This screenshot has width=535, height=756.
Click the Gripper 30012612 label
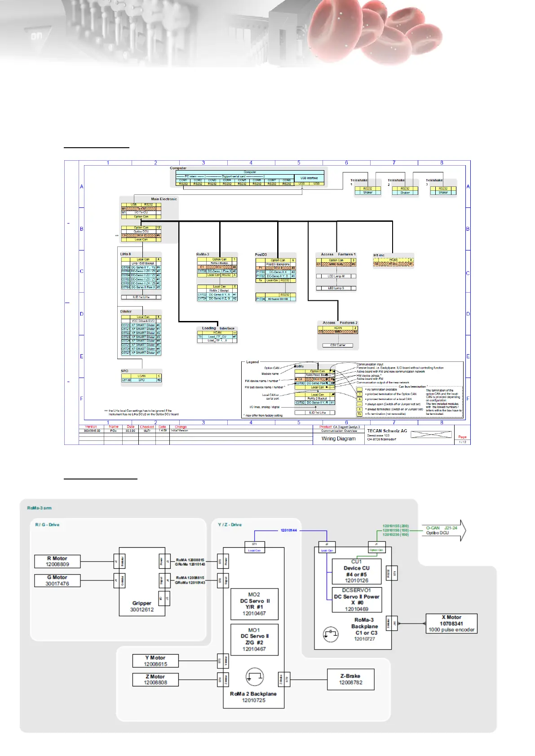(142, 606)
